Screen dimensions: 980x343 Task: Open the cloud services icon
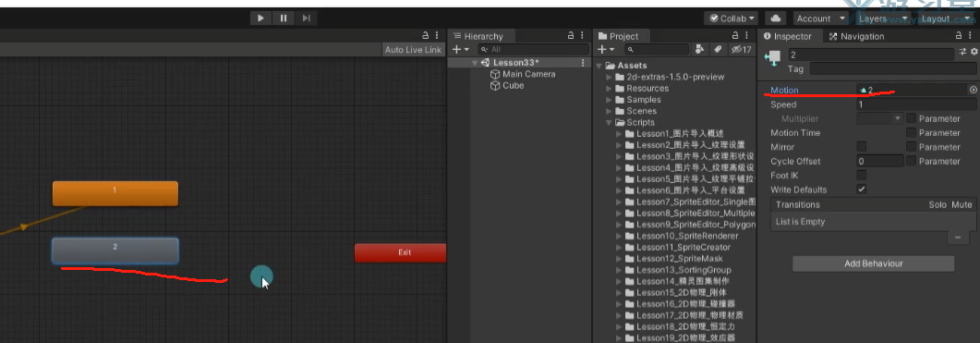click(x=776, y=18)
